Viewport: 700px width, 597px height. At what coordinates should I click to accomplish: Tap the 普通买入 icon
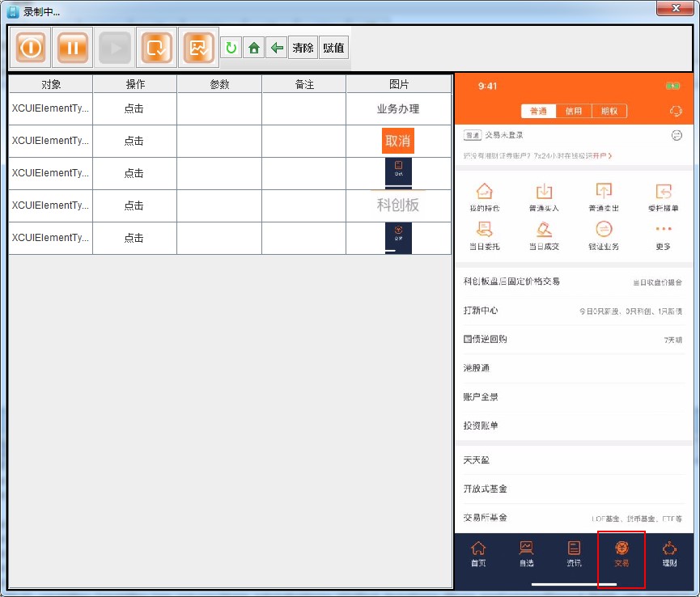[544, 197]
